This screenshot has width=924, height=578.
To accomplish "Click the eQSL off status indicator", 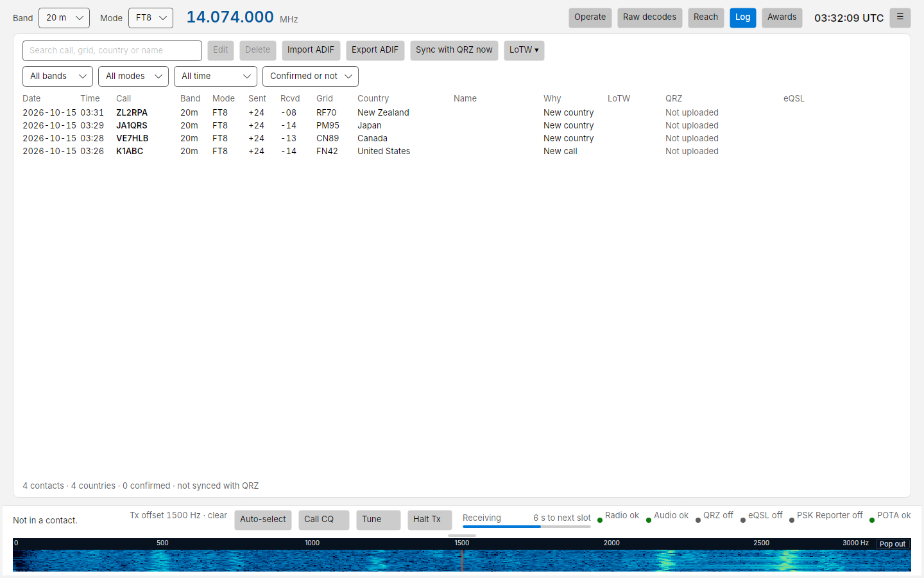I will tap(761, 516).
